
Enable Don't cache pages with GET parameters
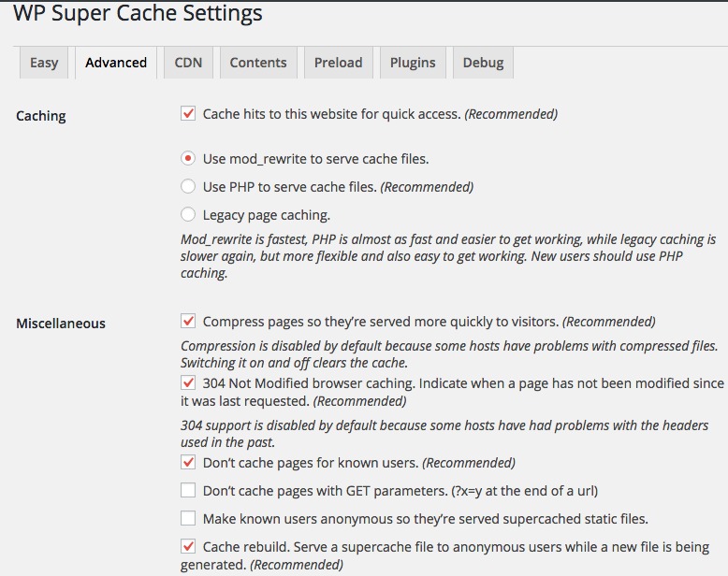point(188,491)
